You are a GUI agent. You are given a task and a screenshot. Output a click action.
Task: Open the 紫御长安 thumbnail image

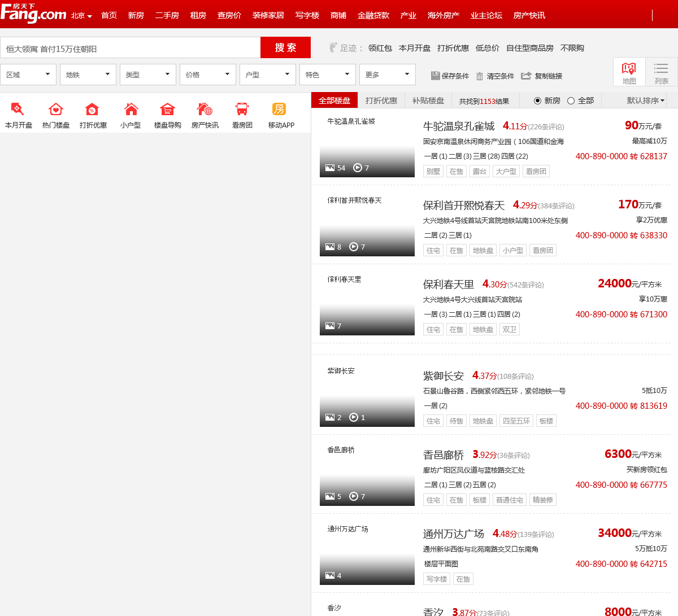pos(367,395)
